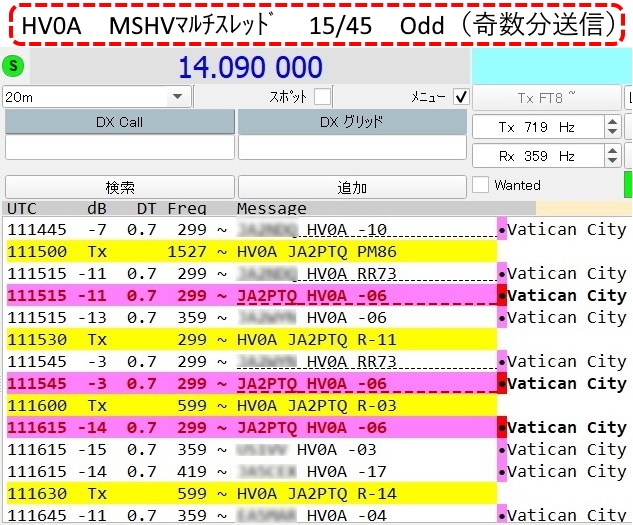Click the Freq column header
The image size is (633, 525).
click(187, 208)
